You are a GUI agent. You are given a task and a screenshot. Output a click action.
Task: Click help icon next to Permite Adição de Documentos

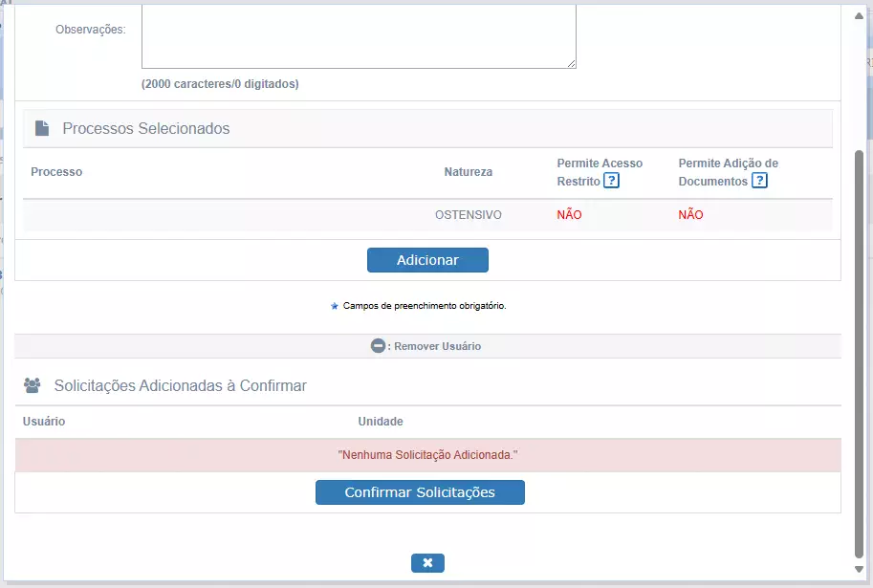click(759, 181)
